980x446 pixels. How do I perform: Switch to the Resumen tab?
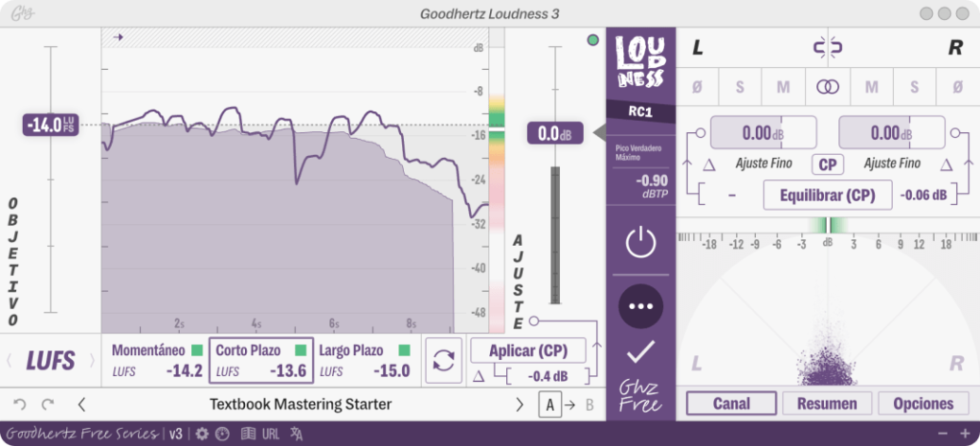828,404
